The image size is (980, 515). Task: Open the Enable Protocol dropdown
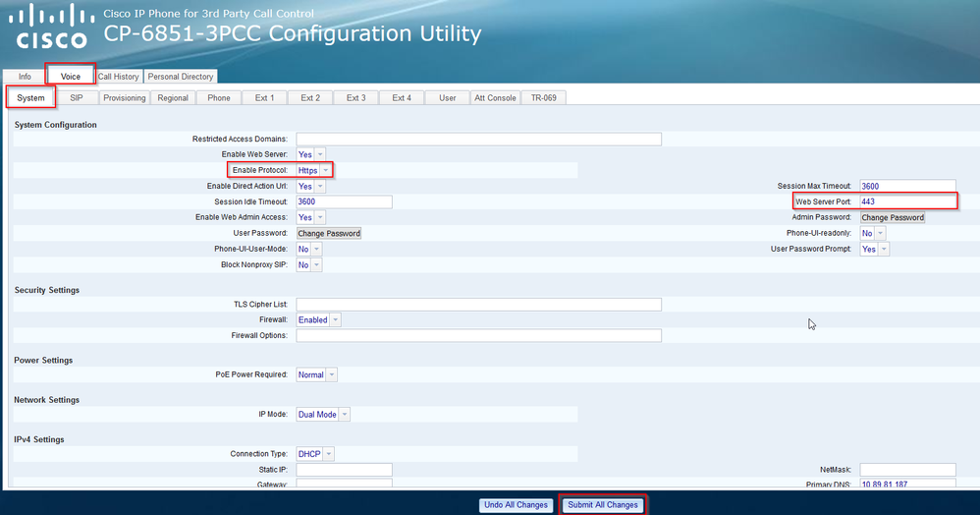(313, 170)
